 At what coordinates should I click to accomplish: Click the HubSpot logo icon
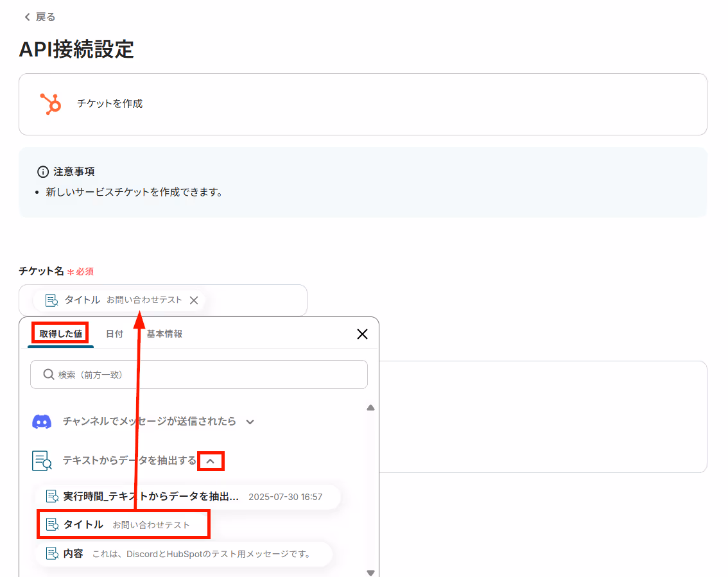(x=51, y=103)
